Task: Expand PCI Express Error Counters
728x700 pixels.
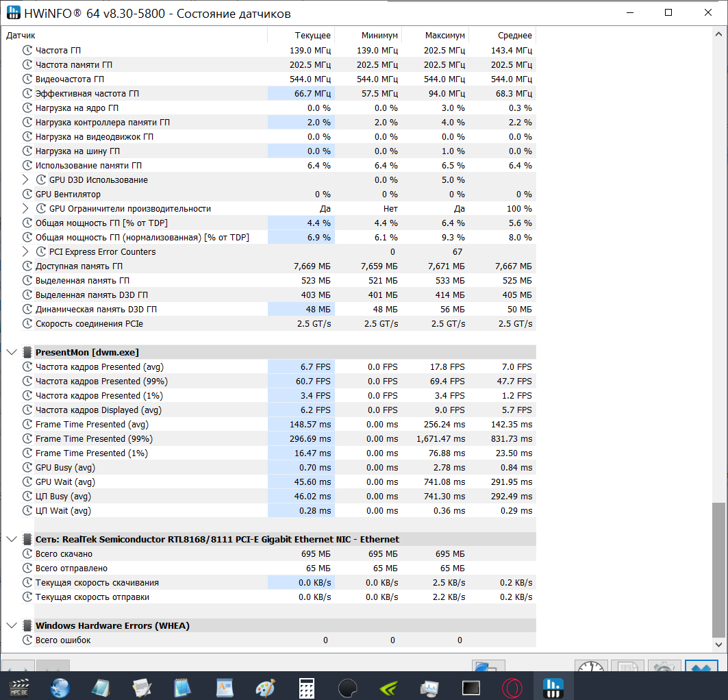Action: (25, 251)
